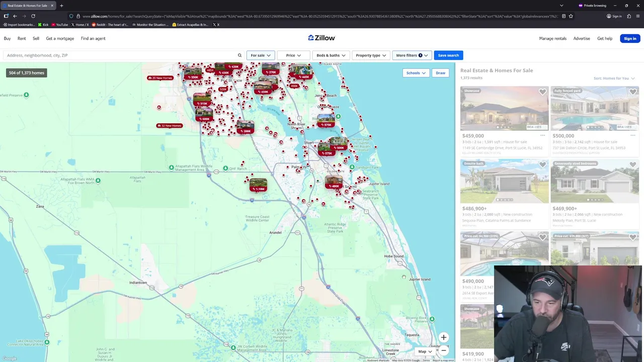Open the Price filter dropdown
Screen dimensions: 644x362
pyautogui.click(x=293, y=55)
